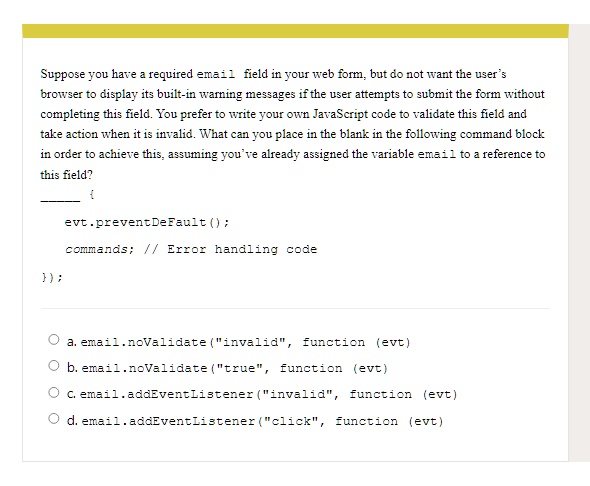This screenshot has width=590, height=486.
Task: Click the "this field?" question ending
Action: point(67,175)
